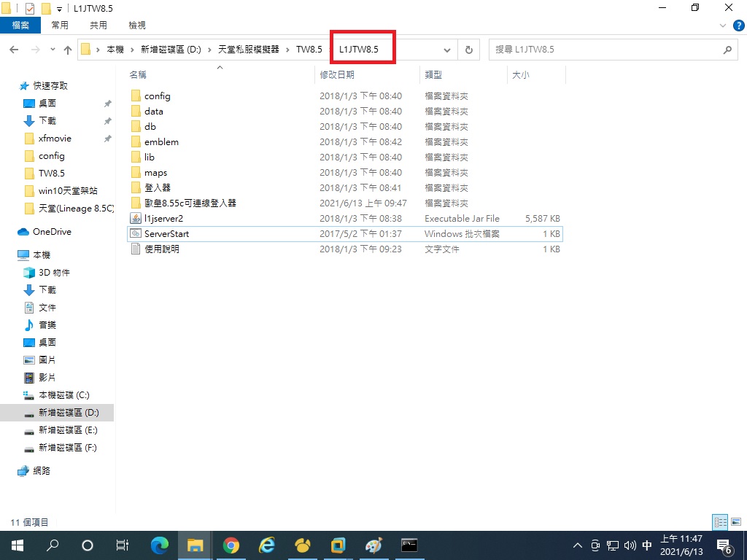747x560 pixels.
Task: Expand the ribbon with chevron
Action: pos(723,26)
